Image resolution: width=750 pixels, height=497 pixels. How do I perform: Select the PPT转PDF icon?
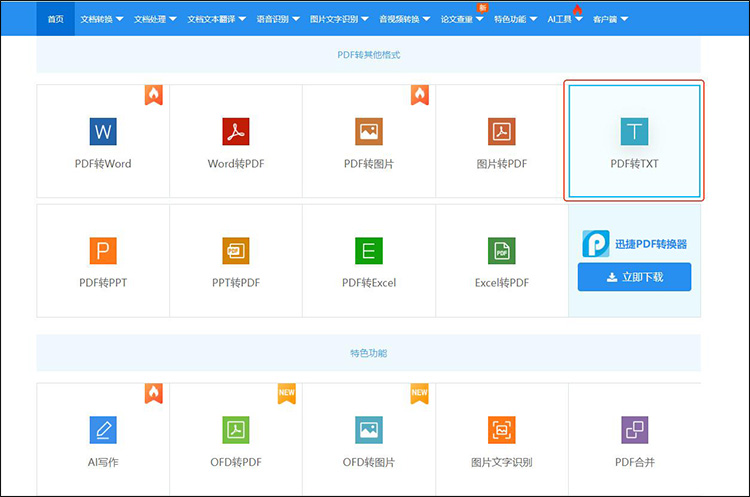click(236, 251)
